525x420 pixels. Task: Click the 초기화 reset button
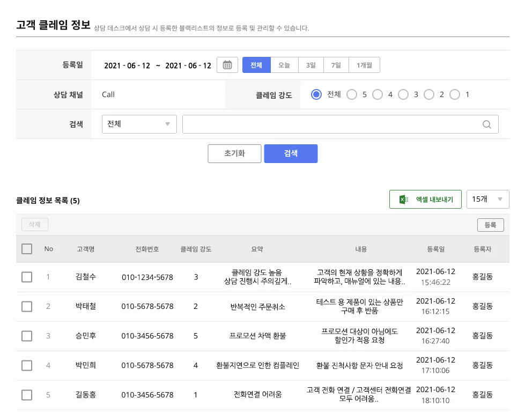[x=234, y=153]
